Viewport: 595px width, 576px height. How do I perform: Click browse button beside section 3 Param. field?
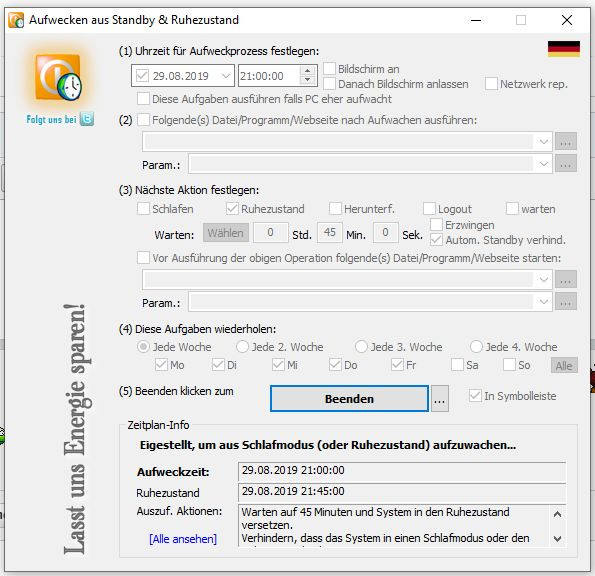click(x=566, y=302)
